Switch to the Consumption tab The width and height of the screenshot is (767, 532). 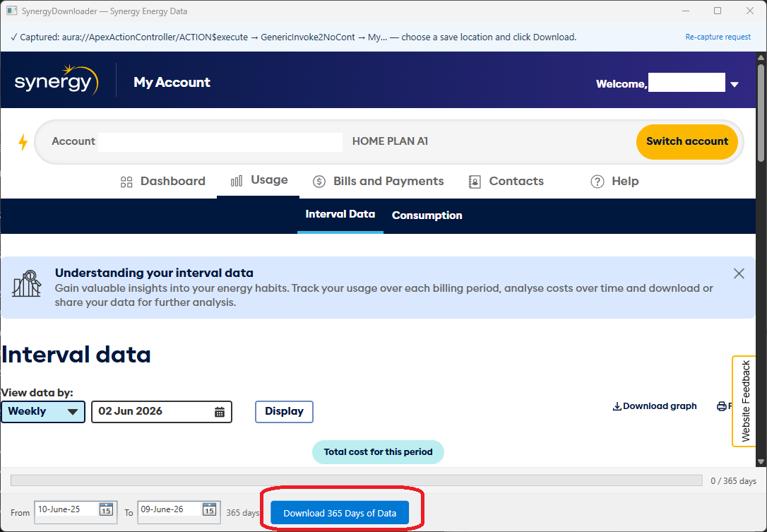pos(427,215)
